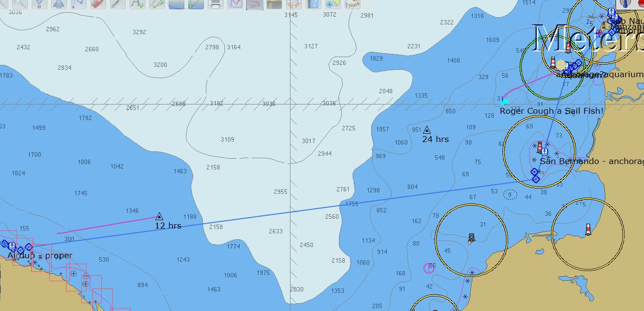
Task: Click depth sounding 3127
Action: point(311,46)
